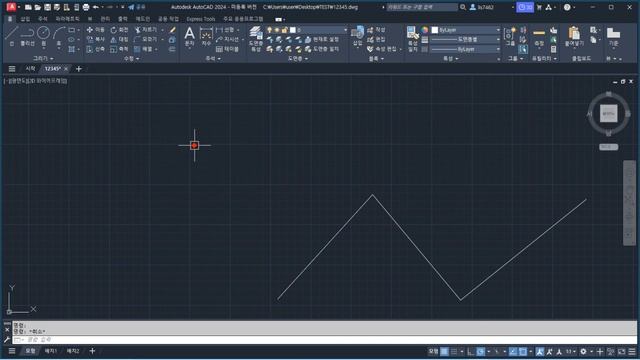
Task: Click the signed-in user account button
Action: (x=482, y=7)
